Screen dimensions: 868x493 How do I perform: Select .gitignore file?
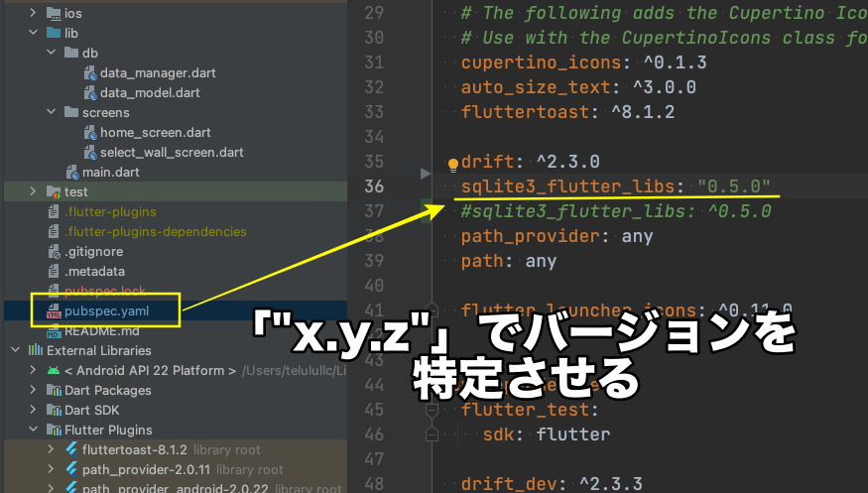(93, 252)
